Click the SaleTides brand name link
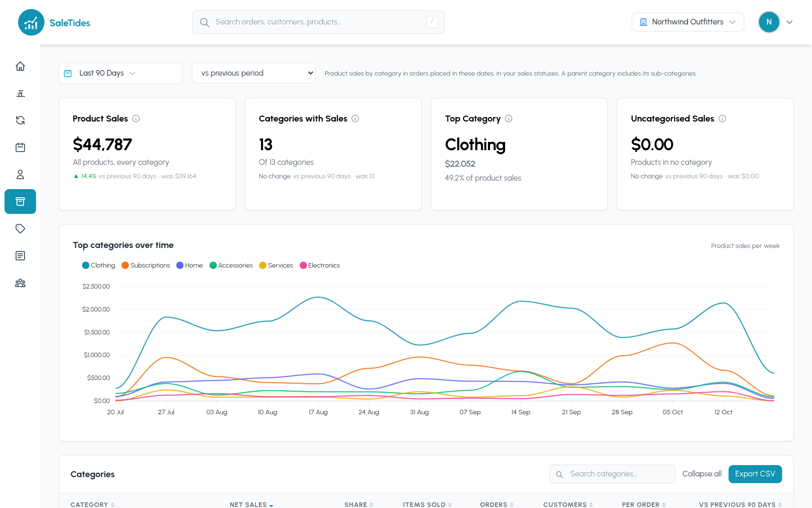Viewport: 812px width, 508px height. click(x=70, y=23)
